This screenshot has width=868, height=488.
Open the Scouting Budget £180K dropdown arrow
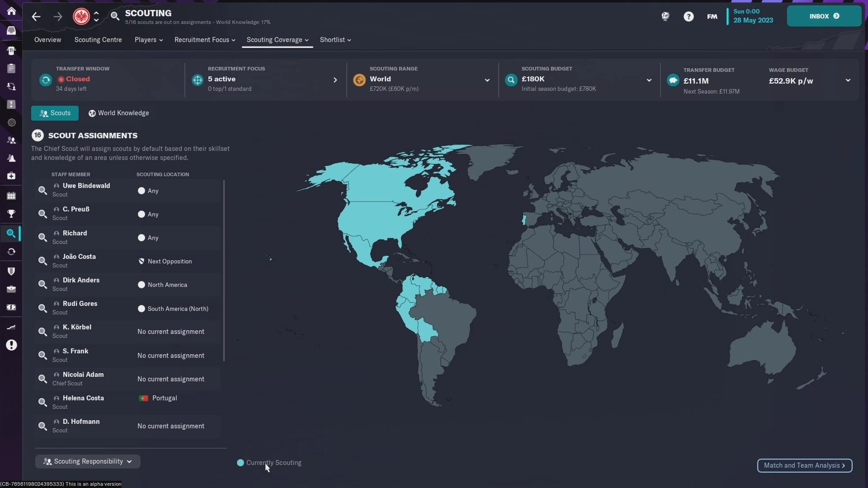(649, 80)
